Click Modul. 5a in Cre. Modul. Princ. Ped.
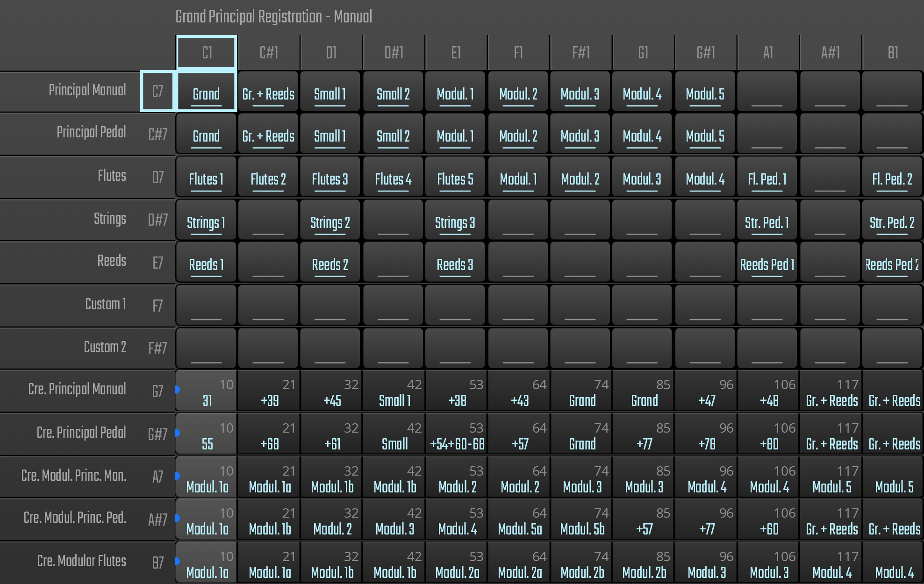Screen dimensions: 924x584 [519, 521]
